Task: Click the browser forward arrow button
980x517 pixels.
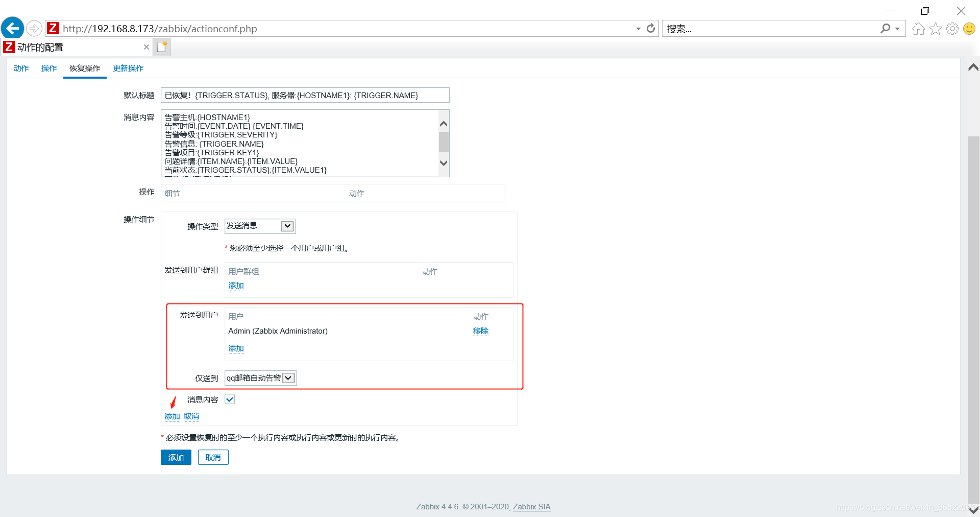Action: click(x=34, y=28)
